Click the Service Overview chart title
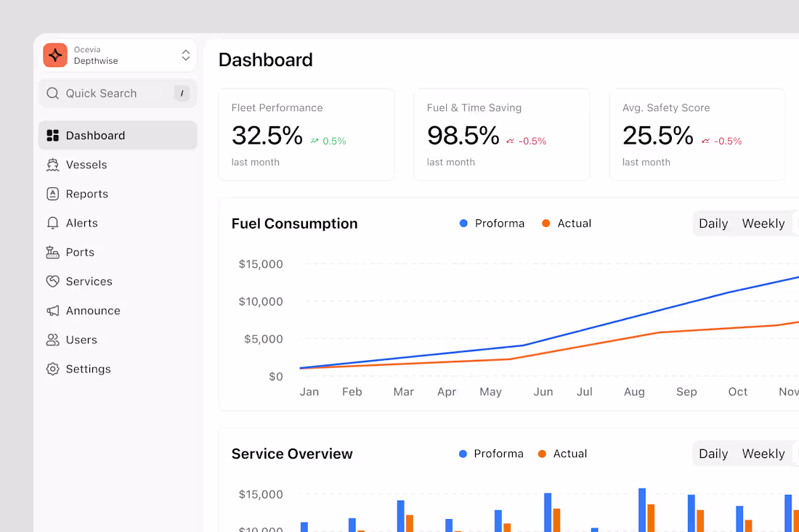The width and height of the screenshot is (799, 532). coord(292,454)
